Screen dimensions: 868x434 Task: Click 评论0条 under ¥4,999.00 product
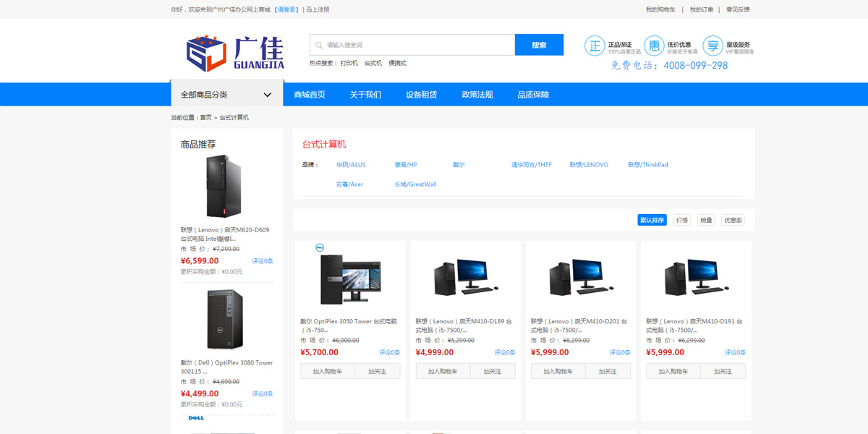tap(505, 353)
